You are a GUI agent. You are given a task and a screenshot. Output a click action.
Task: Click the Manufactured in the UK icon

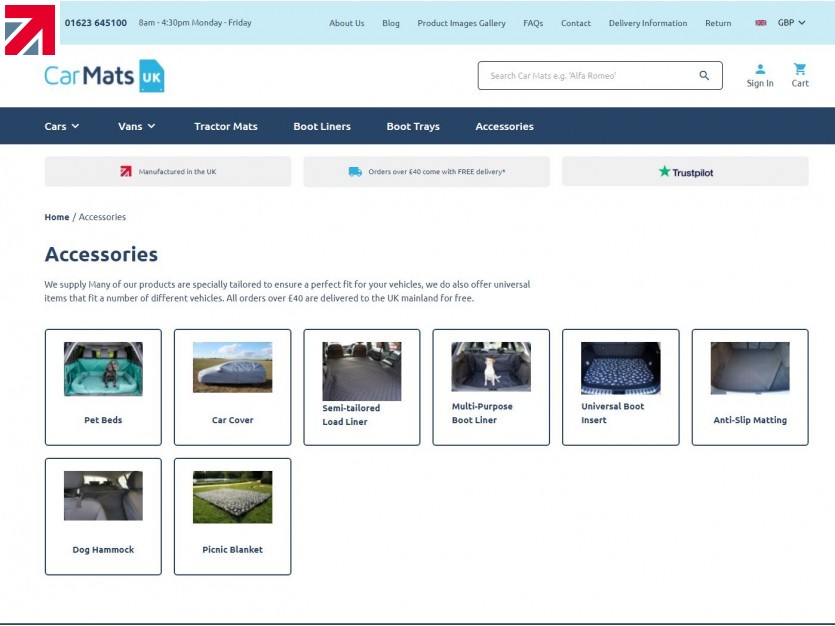pyautogui.click(x=126, y=172)
